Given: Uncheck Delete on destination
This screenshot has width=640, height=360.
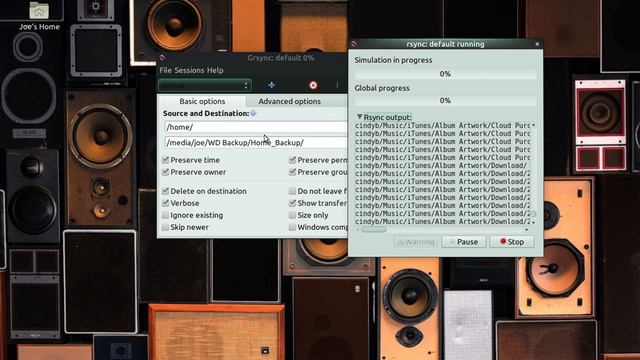Looking at the screenshot, I should point(165,191).
